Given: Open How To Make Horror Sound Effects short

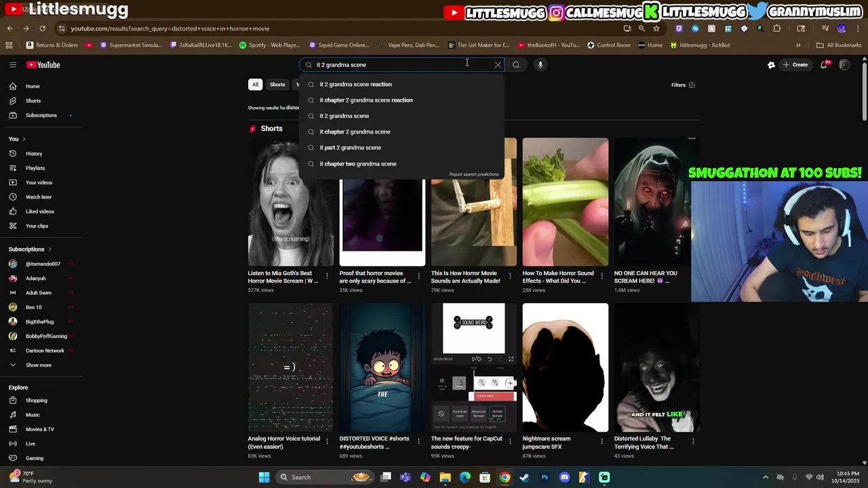Looking at the screenshot, I should (x=565, y=202).
